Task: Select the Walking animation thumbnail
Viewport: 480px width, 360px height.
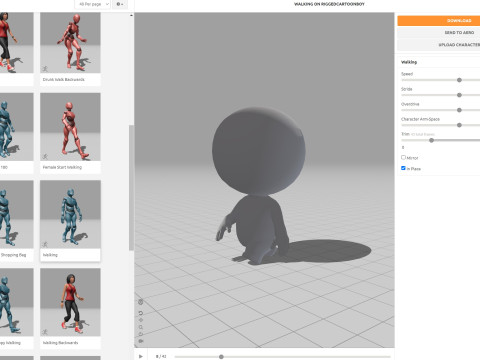Action: 70,215
